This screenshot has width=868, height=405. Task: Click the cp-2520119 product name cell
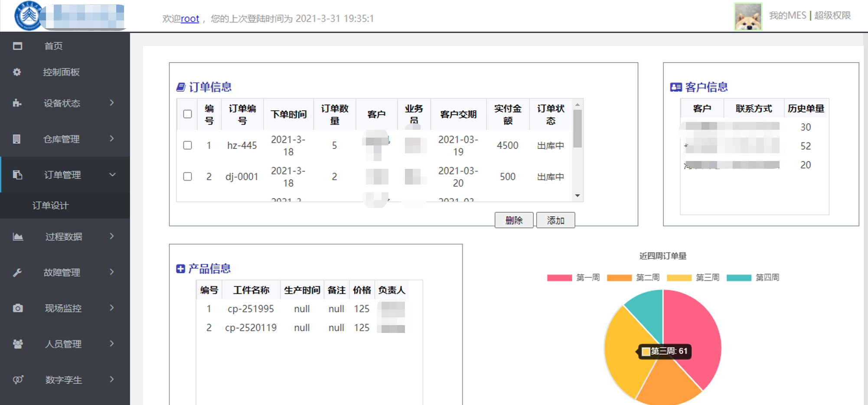coord(251,328)
